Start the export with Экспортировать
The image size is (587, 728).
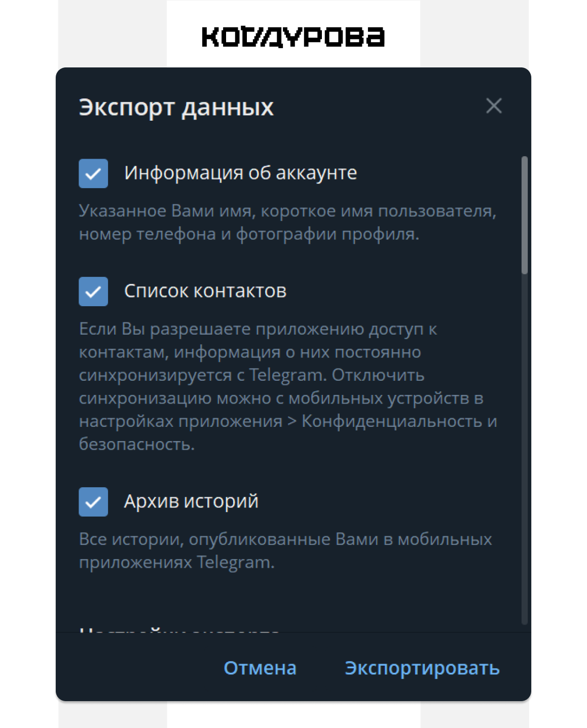click(422, 668)
